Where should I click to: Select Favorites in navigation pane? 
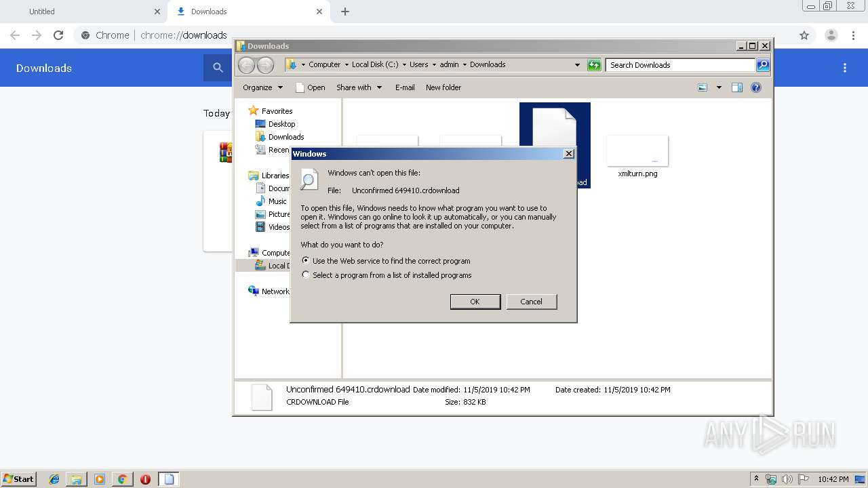277,111
